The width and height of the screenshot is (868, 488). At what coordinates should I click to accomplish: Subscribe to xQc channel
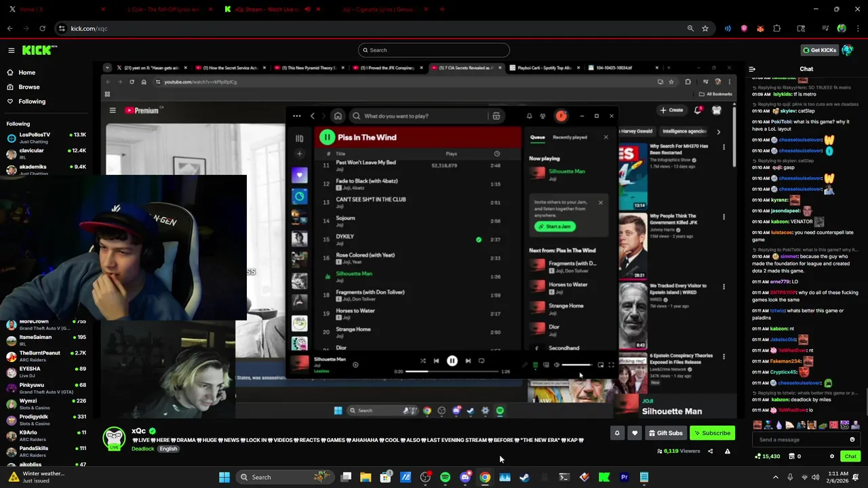[712, 433]
